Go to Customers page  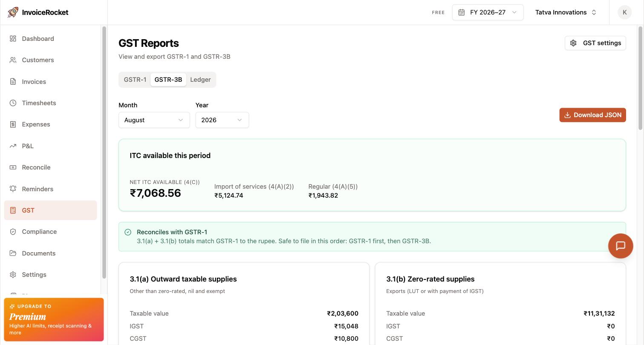click(51, 60)
